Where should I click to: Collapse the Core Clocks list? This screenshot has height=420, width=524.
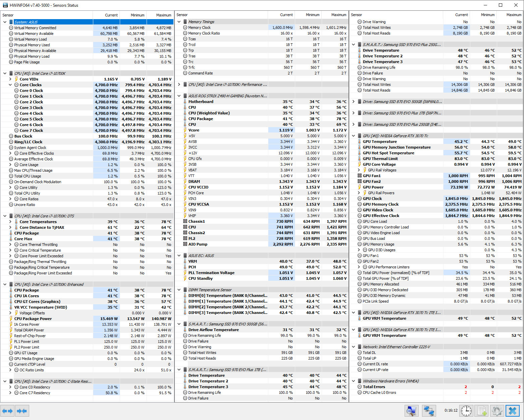10,85
